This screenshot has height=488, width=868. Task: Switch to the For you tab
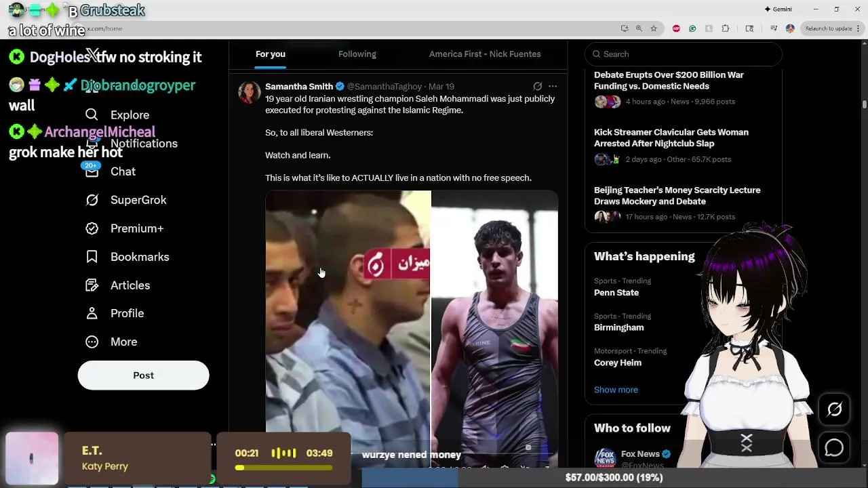point(270,54)
